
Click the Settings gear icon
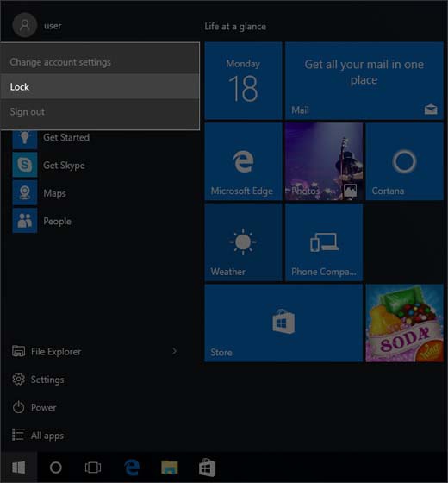click(x=18, y=379)
